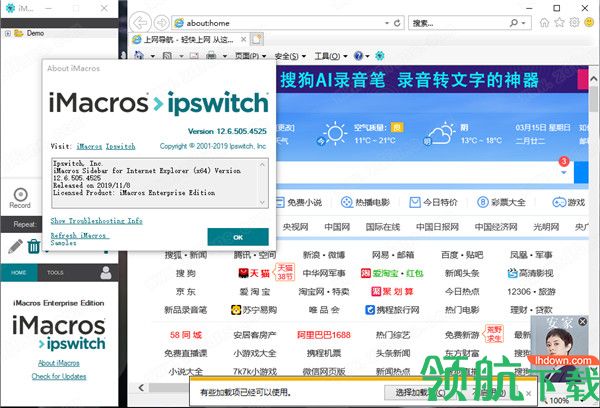600x408 pixels.
Task: Expand the RSS feeds dropdown arrow
Action: [x=181, y=56]
